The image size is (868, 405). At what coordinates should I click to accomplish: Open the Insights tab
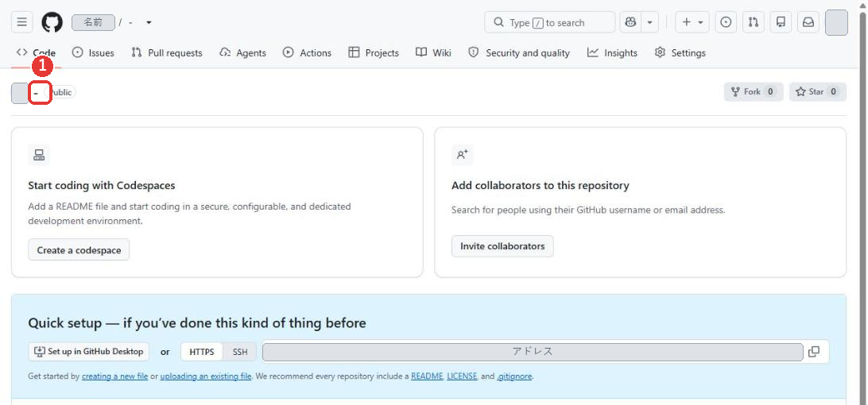(612, 52)
